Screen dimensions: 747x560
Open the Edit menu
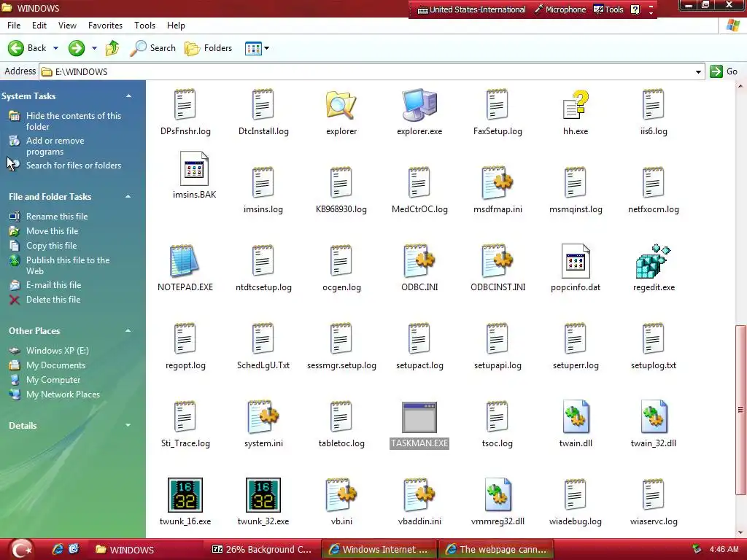coord(39,26)
